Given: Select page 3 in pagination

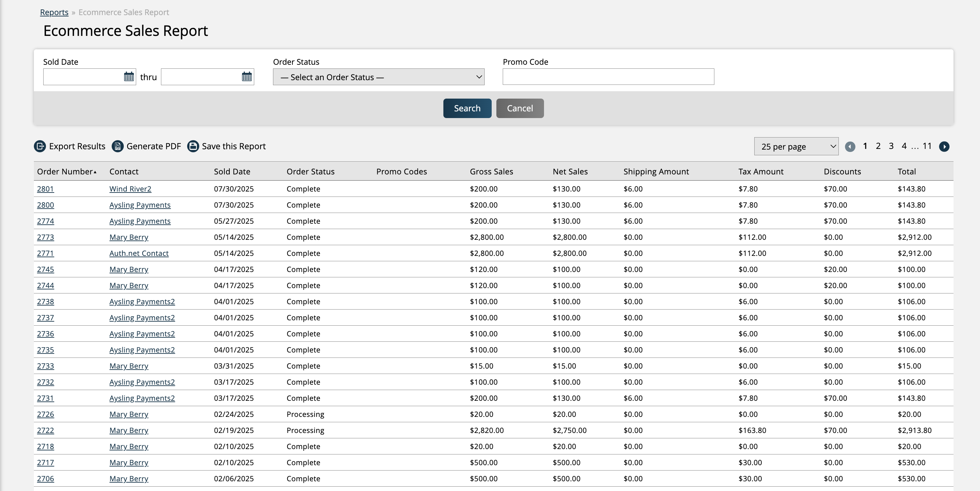Looking at the screenshot, I should click(891, 146).
